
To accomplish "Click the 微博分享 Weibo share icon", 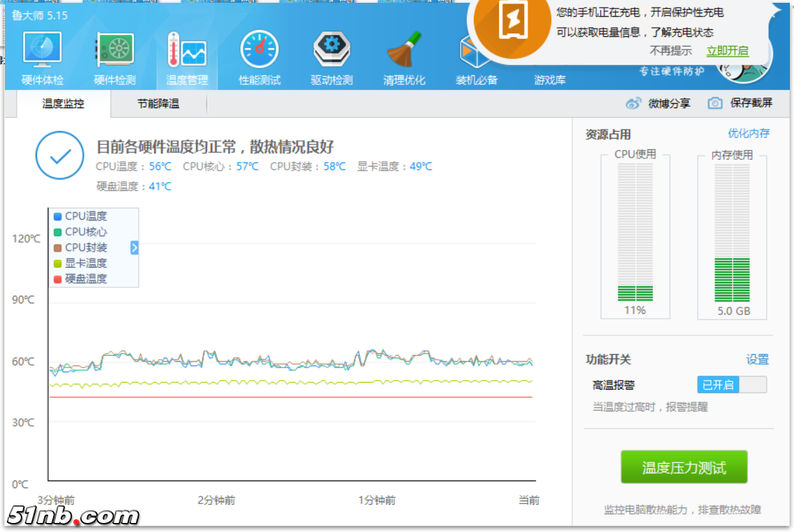I will coord(634,103).
